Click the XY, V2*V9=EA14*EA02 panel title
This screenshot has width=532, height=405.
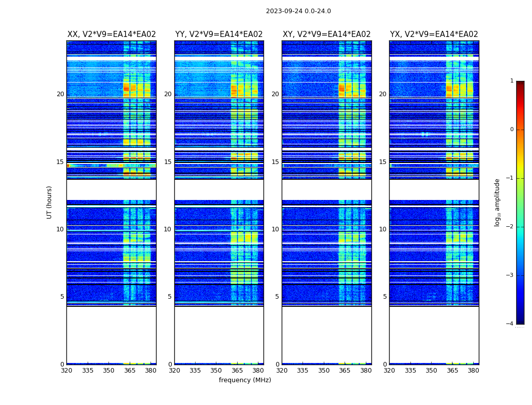(327, 34)
